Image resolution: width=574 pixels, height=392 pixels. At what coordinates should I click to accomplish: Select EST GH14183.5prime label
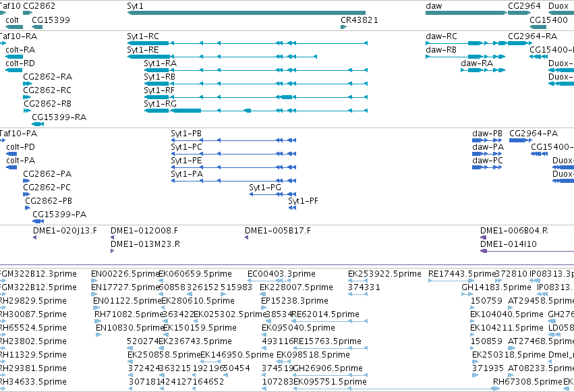(x=496, y=287)
